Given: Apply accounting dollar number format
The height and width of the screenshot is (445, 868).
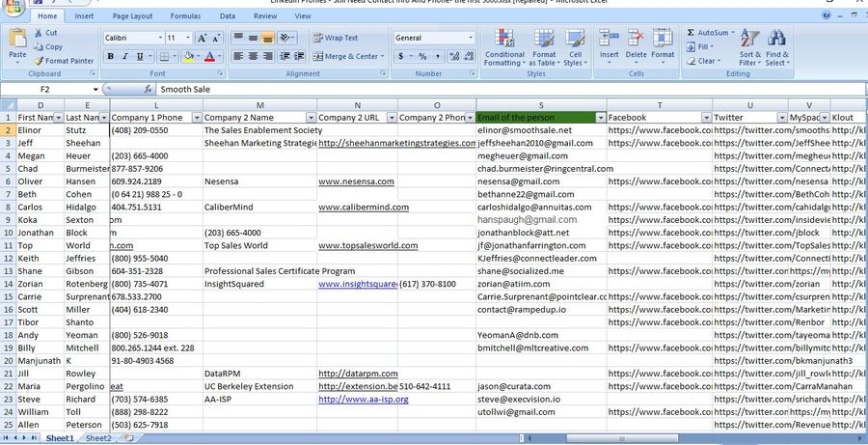Looking at the screenshot, I should click(x=401, y=57).
